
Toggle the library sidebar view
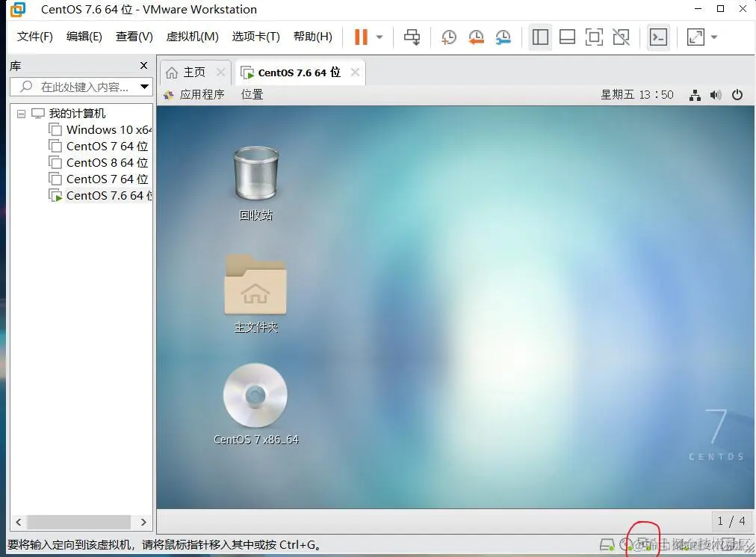[x=540, y=37]
